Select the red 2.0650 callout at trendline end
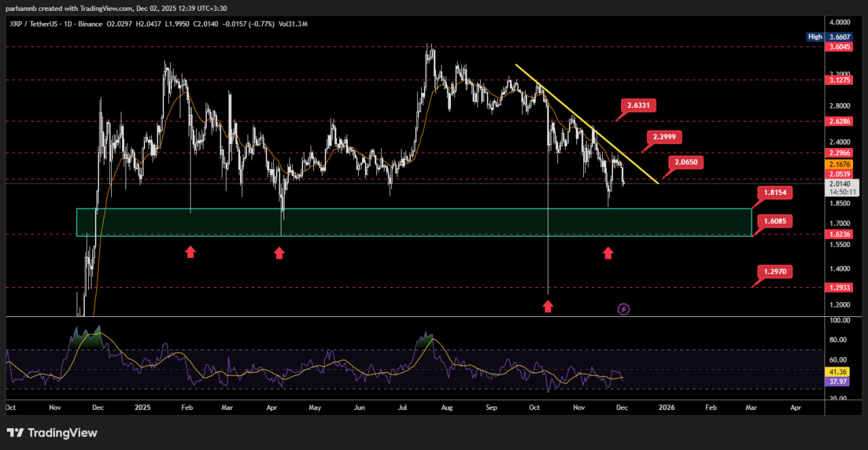 pos(686,163)
